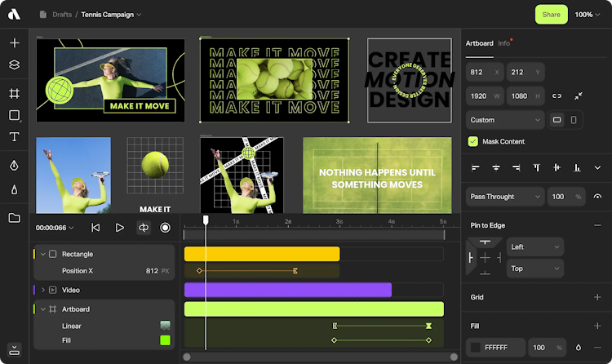Image resolution: width=612 pixels, height=364 pixels.
Task: Select portrait orientation button
Action: click(x=574, y=120)
